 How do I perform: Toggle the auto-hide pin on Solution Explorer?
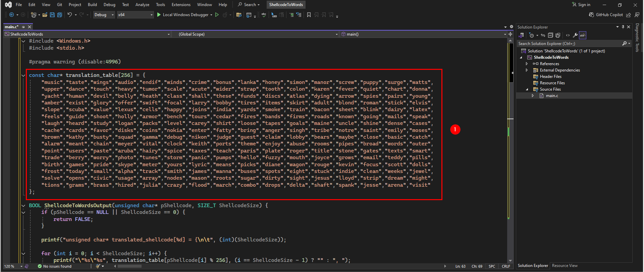(623, 27)
